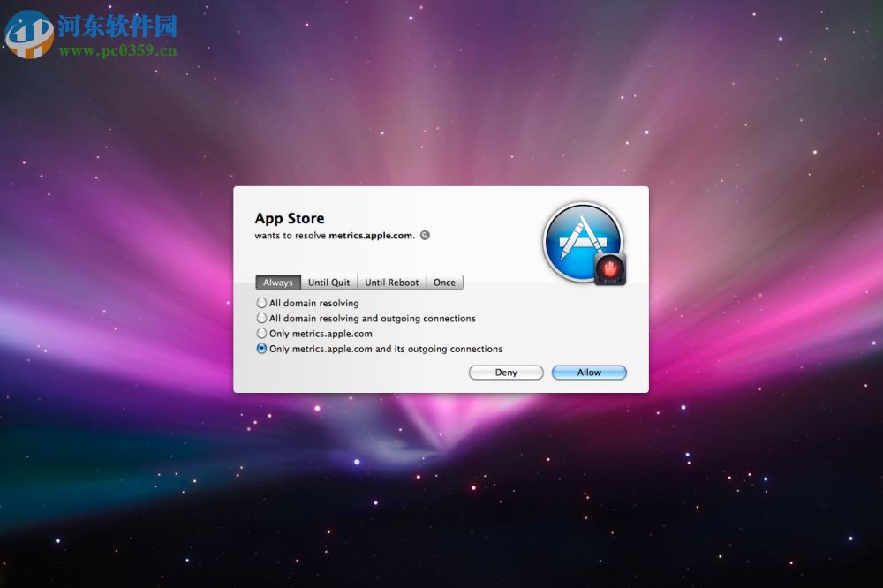Viewport: 883px width, 588px height.
Task: Select the Once duration option
Action: coord(444,282)
